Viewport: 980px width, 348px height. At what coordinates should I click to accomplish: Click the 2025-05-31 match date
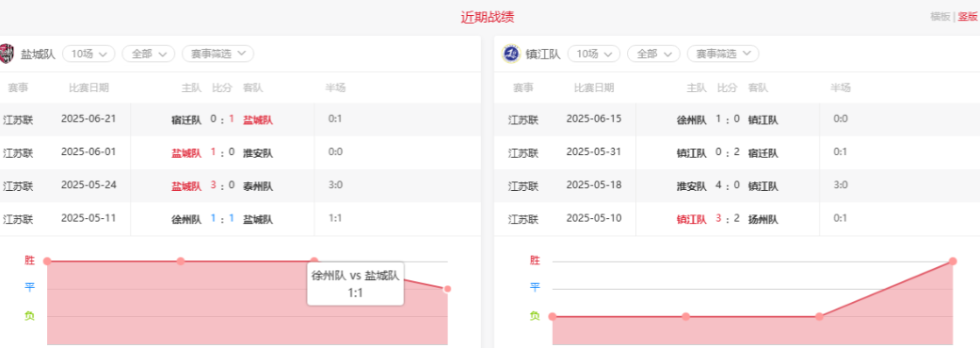coord(594,151)
